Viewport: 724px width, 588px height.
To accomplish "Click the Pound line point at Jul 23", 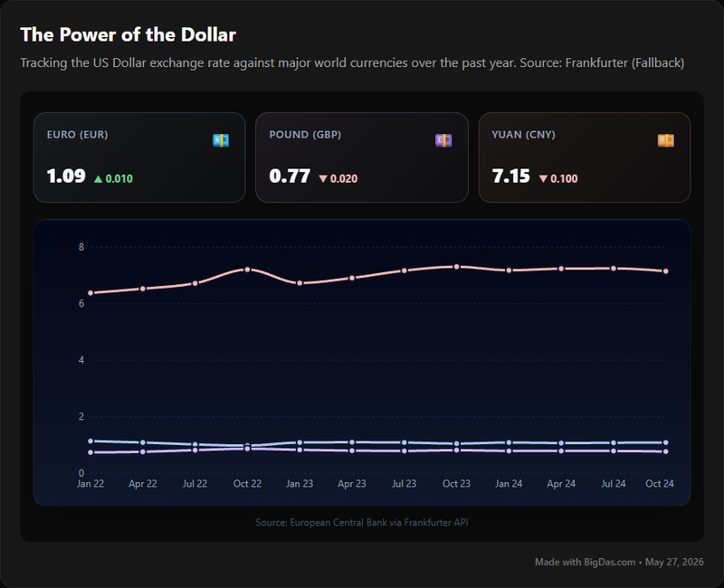I will pyautogui.click(x=405, y=450).
